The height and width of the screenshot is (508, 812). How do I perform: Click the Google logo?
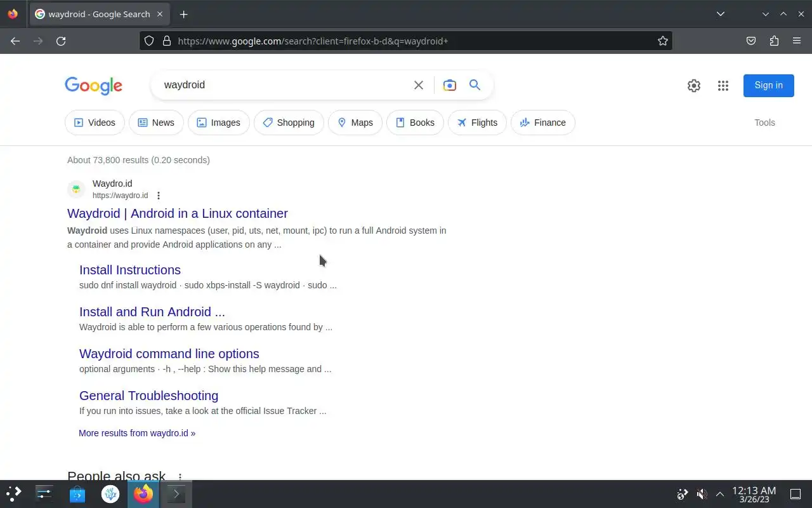(93, 86)
